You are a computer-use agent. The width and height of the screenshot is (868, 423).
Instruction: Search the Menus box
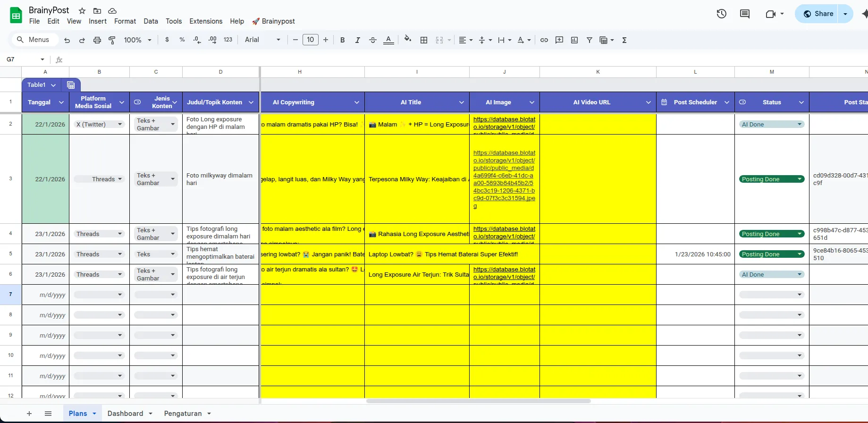pyautogui.click(x=34, y=40)
